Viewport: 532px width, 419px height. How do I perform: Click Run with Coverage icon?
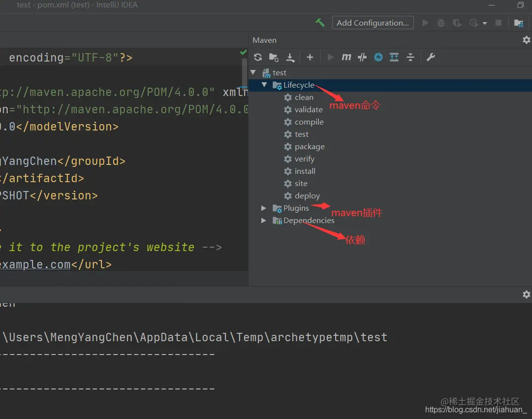(457, 23)
